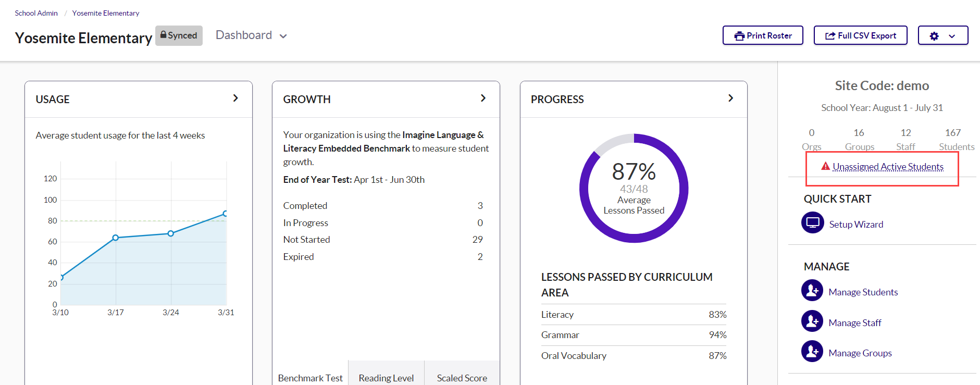Click the Synced lock badge
The height and width of the screenshot is (385, 980).
[x=179, y=35]
